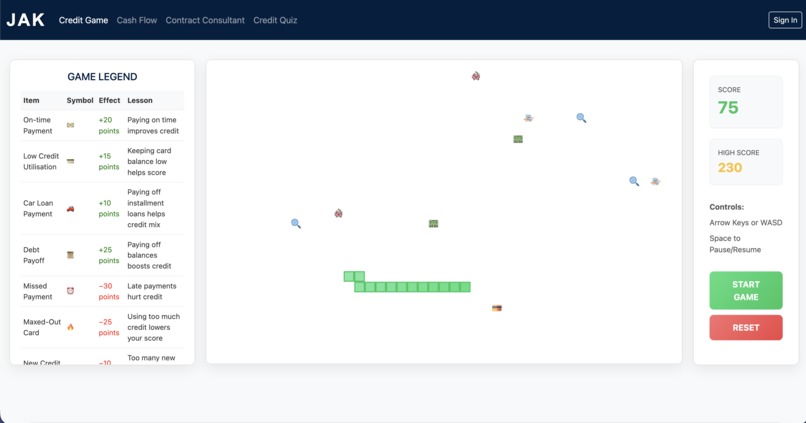The height and width of the screenshot is (423, 806).
Task: Click the Missed Payment item name
Action: pyautogui.click(x=38, y=291)
